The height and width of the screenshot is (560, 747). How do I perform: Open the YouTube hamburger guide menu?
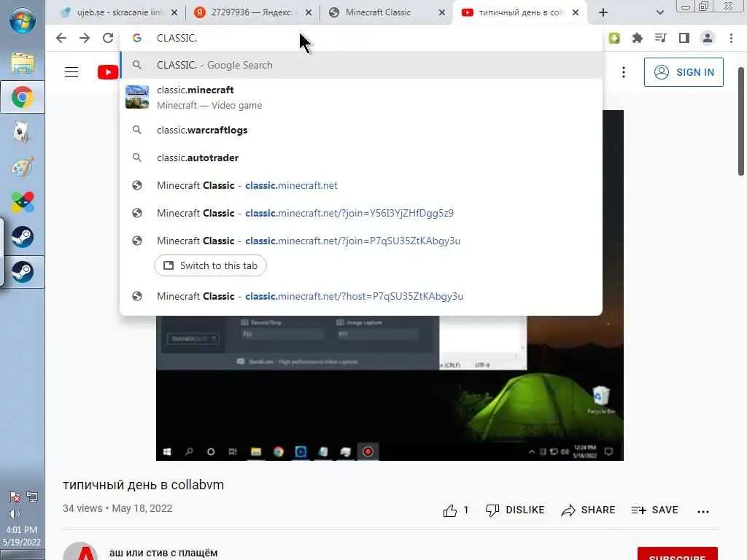click(71, 72)
